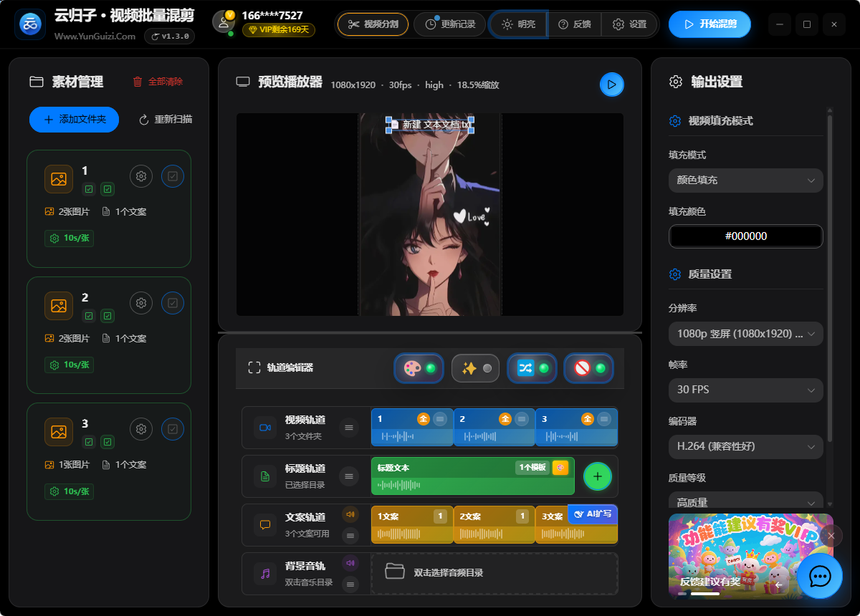860x616 pixels.
Task: Click 文案轨道 chat bubble icon
Action: tap(265, 525)
